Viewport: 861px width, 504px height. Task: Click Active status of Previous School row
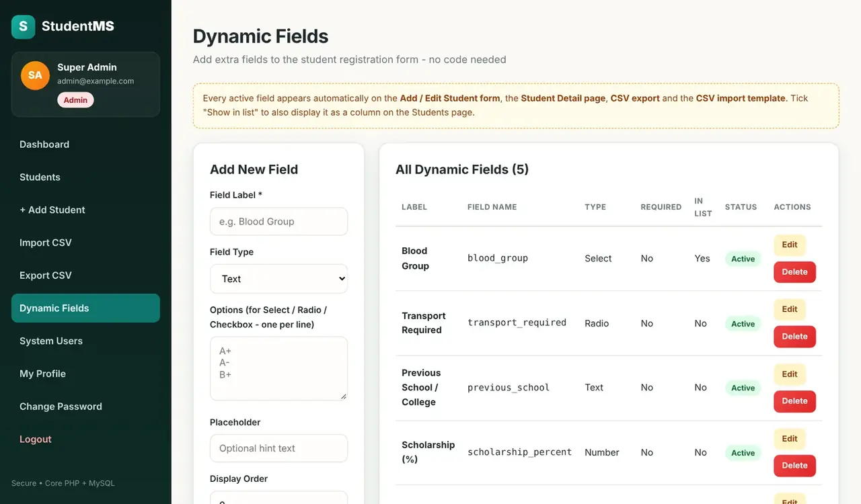(743, 388)
